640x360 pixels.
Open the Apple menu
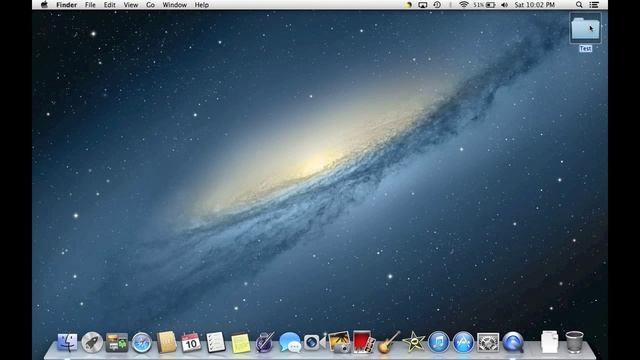(44, 5)
